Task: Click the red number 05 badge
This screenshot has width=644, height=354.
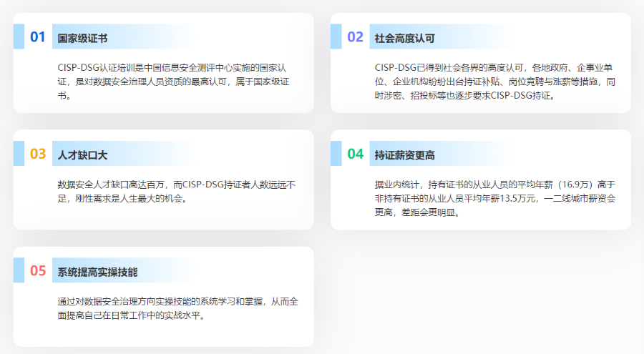Action: click(x=38, y=271)
